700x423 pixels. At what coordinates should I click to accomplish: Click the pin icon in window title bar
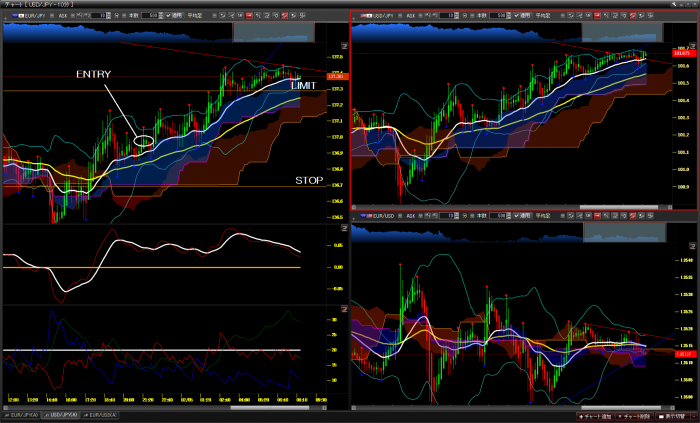674,4
